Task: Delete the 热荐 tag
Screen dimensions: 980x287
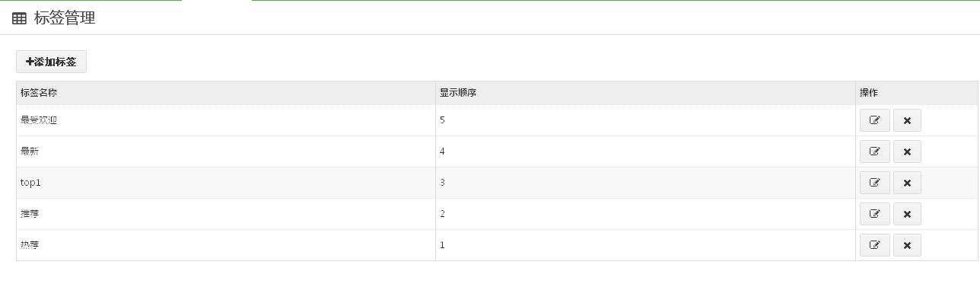Action: [x=907, y=245]
